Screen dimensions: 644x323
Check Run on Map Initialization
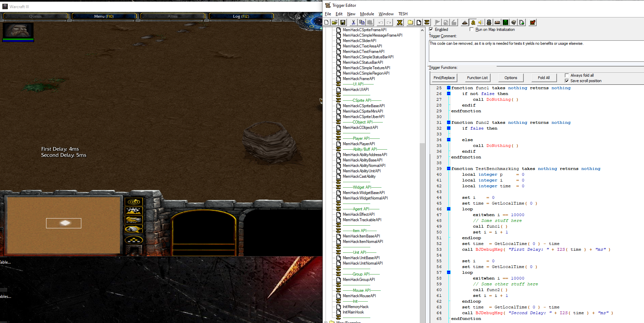point(472,30)
